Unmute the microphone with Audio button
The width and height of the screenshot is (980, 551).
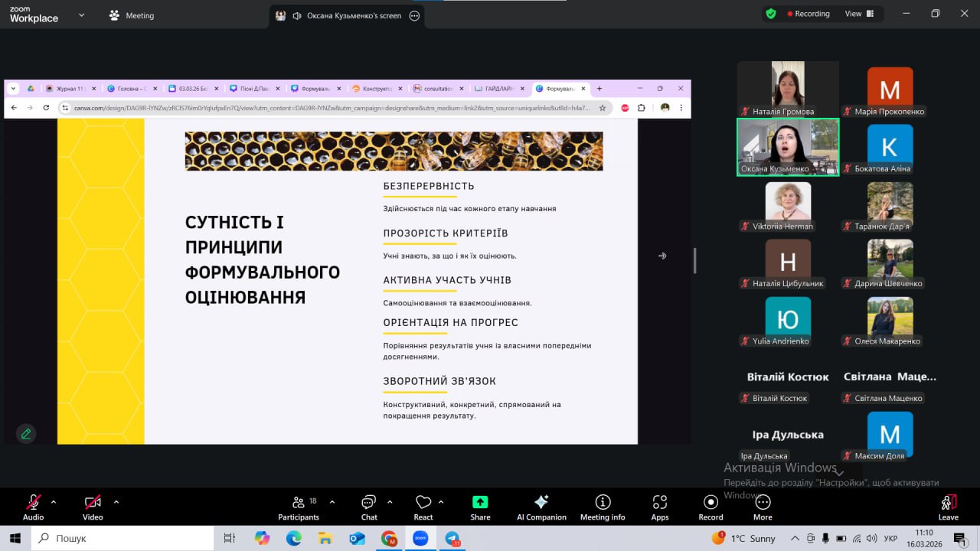[x=33, y=507]
